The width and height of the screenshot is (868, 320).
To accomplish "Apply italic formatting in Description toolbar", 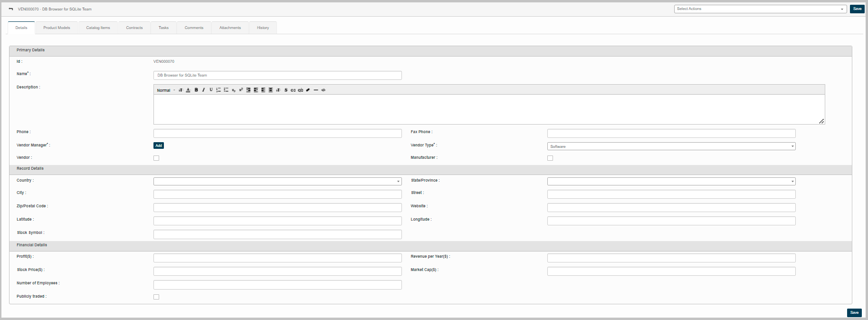I will (x=203, y=90).
